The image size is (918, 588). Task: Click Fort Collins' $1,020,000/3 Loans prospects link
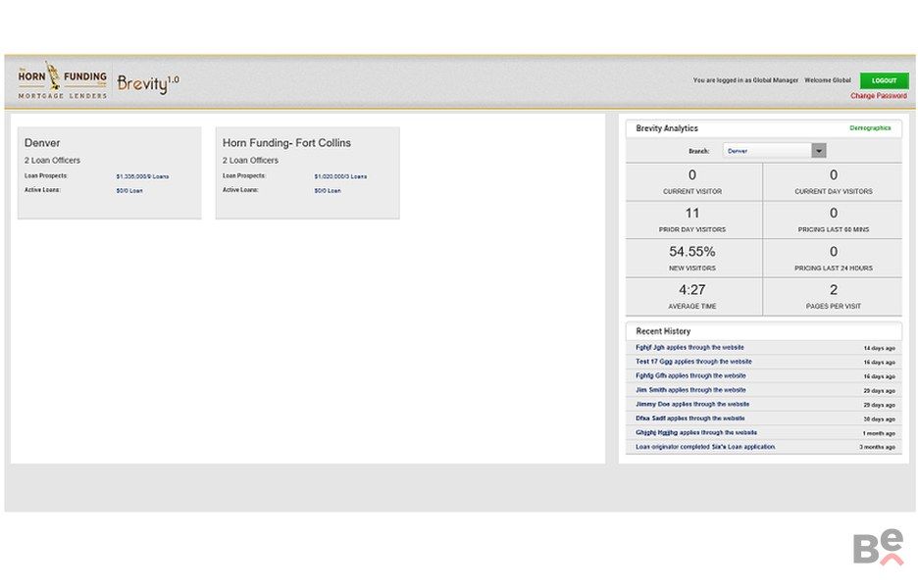point(340,176)
